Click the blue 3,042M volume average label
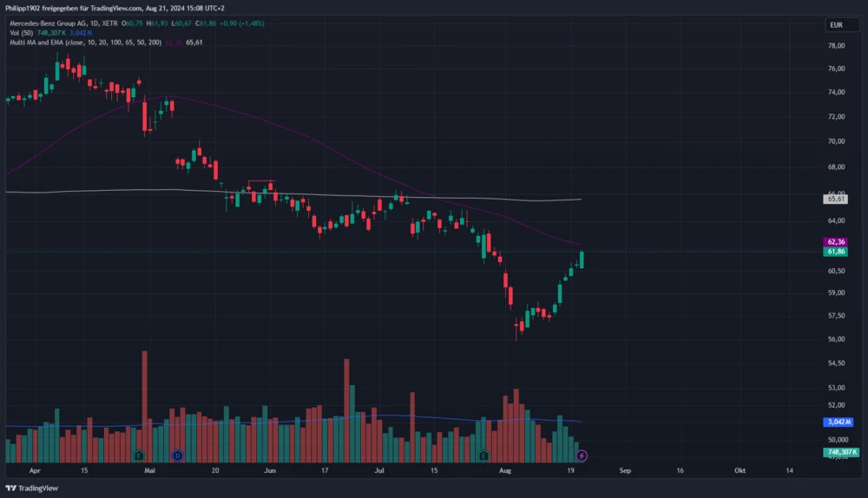 coord(839,423)
